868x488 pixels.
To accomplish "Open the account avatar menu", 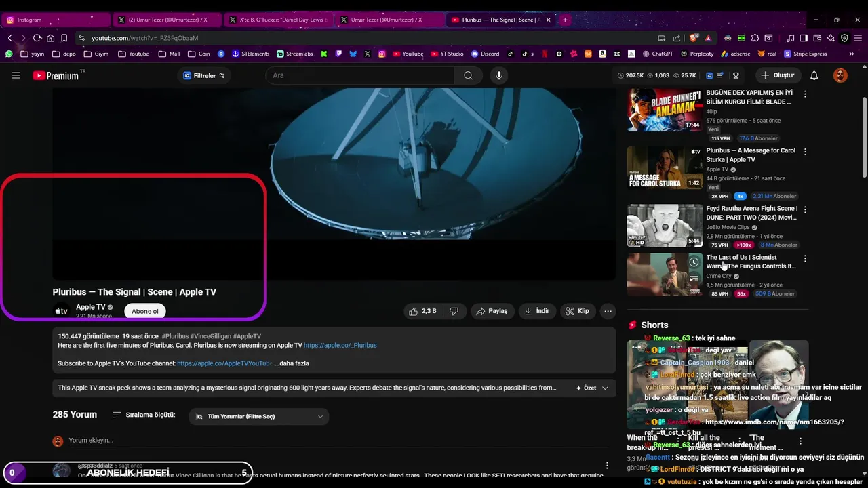I will [x=840, y=75].
